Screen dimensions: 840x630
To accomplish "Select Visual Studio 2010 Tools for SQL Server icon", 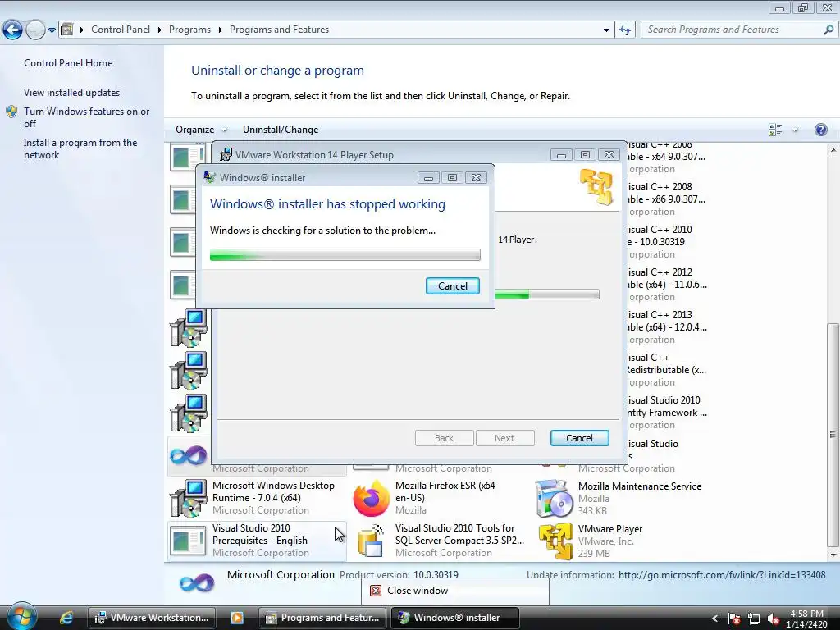I will coord(371,541).
